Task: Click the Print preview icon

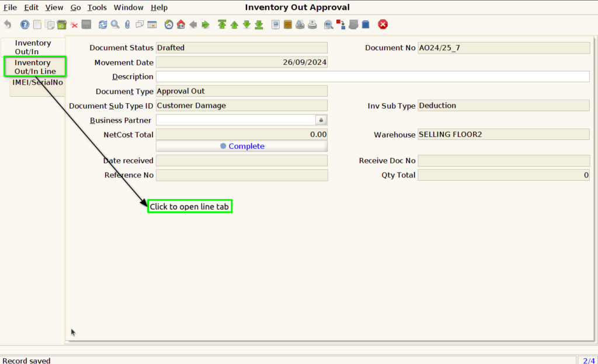Action: (x=300, y=24)
